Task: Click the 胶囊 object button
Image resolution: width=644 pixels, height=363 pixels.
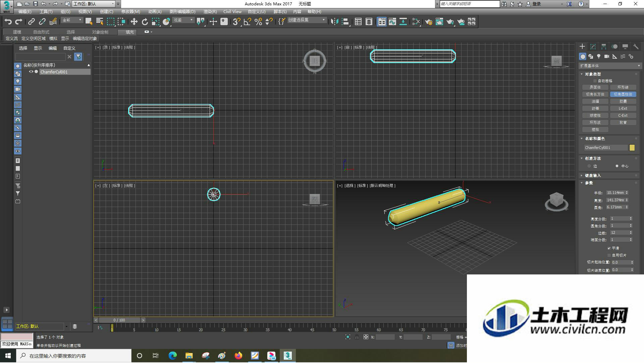Action: (623, 102)
